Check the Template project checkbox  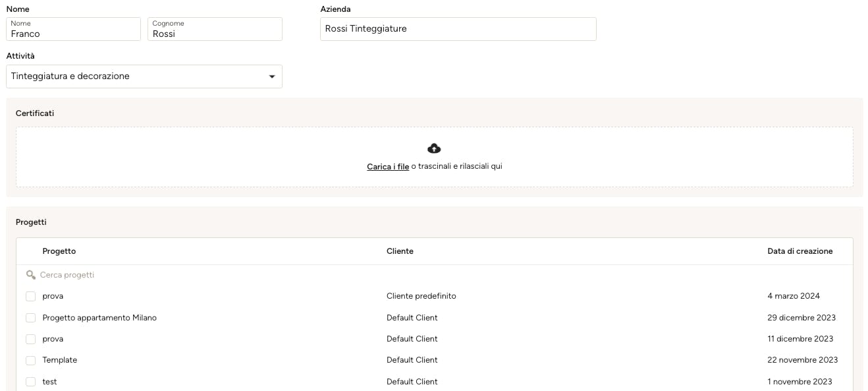[30, 361]
